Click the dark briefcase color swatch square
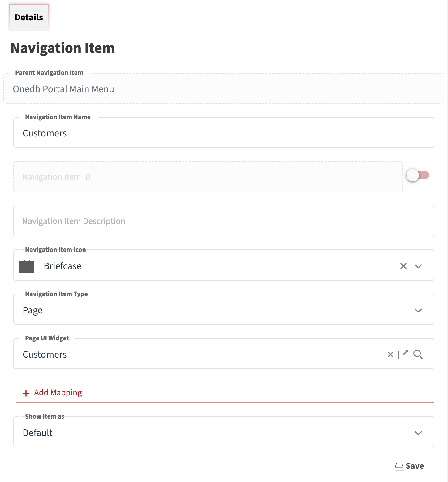Viewport: 448px width, 482px height. (27, 266)
